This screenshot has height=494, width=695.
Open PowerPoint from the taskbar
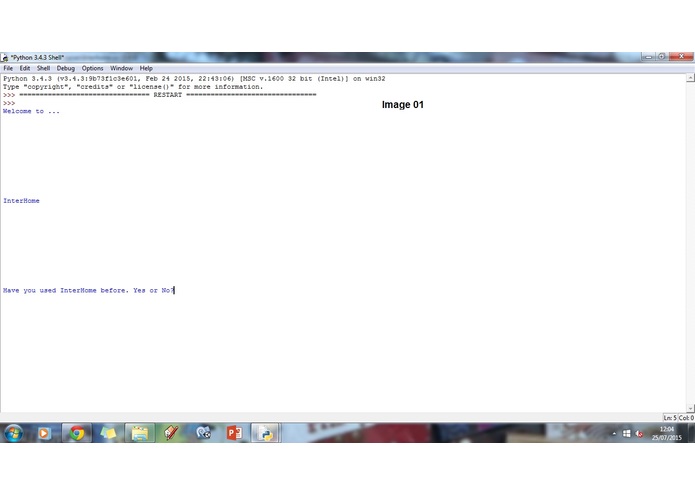coord(234,433)
